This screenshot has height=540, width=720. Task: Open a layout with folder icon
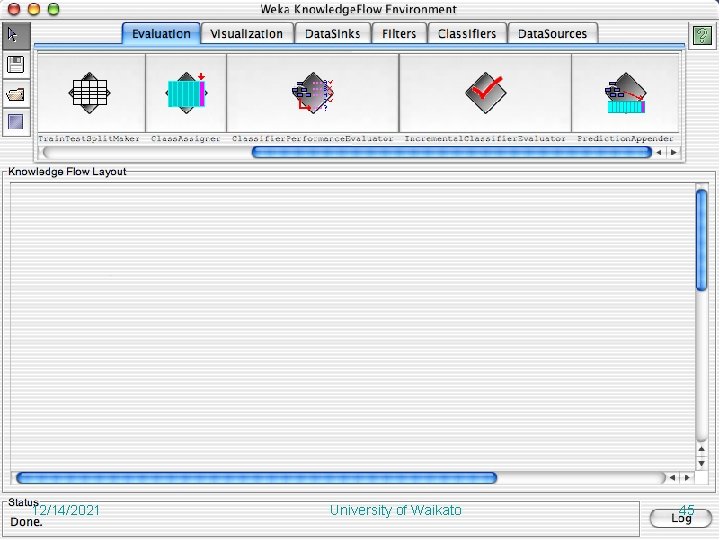click(16, 94)
